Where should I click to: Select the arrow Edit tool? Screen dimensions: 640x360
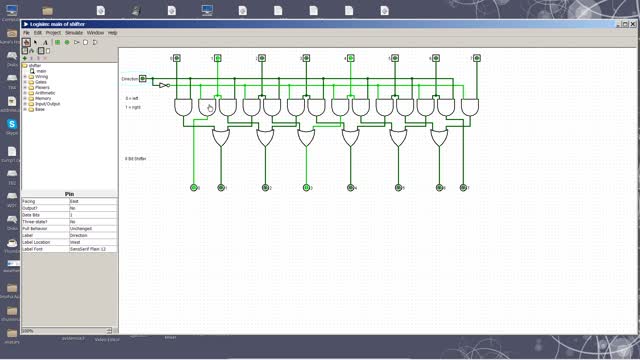pos(36,42)
